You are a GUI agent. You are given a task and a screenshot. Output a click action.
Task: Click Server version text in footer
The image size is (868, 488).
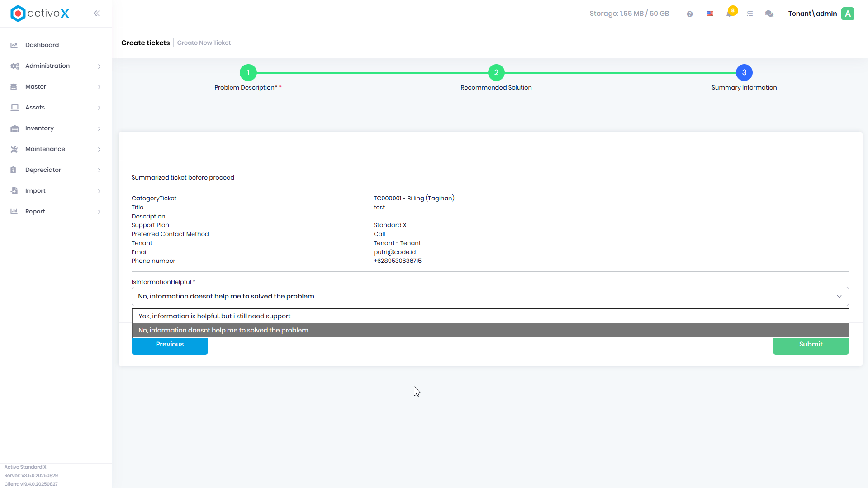pos(31,476)
